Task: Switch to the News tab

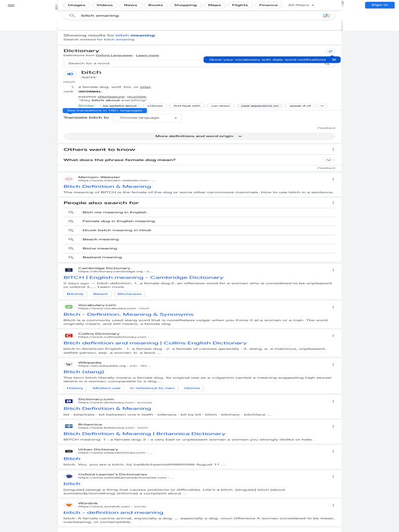Action: 130,5
